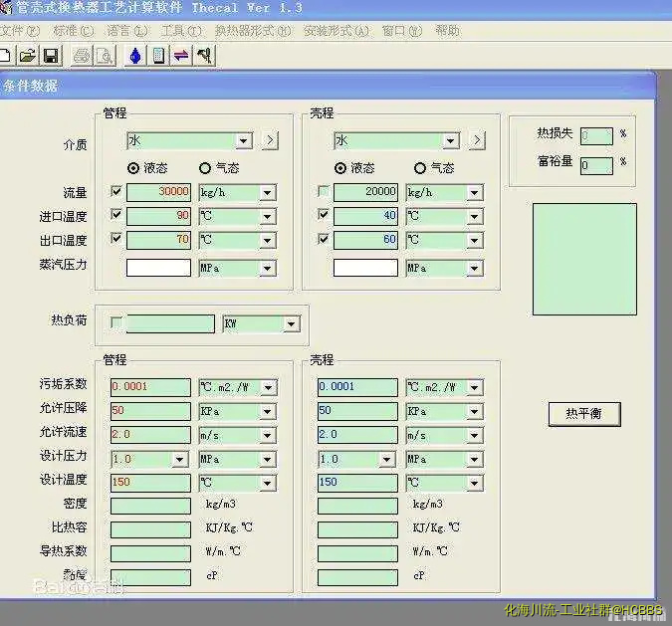Viewport: 672px width, 626px height.
Task: Open tube-side steam pressure MPa dropdown
Action: coord(267,269)
